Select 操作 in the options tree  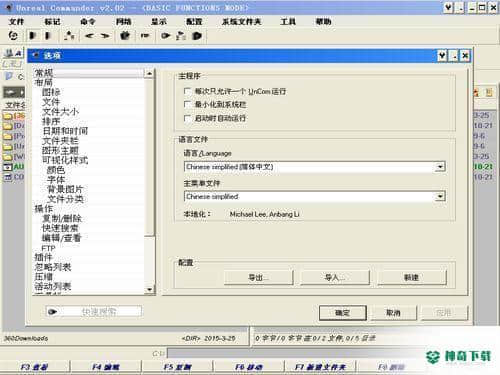pos(44,209)
